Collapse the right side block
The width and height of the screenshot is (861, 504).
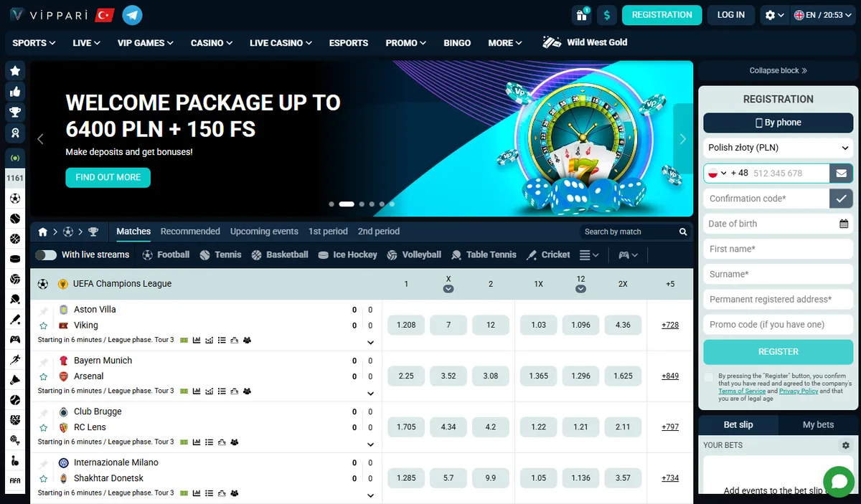coord(778,70)
